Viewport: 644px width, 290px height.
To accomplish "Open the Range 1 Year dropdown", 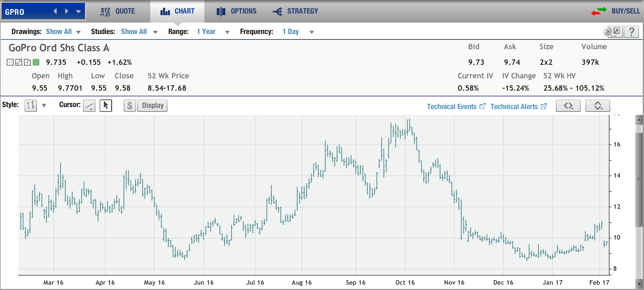I will [213, 32].
